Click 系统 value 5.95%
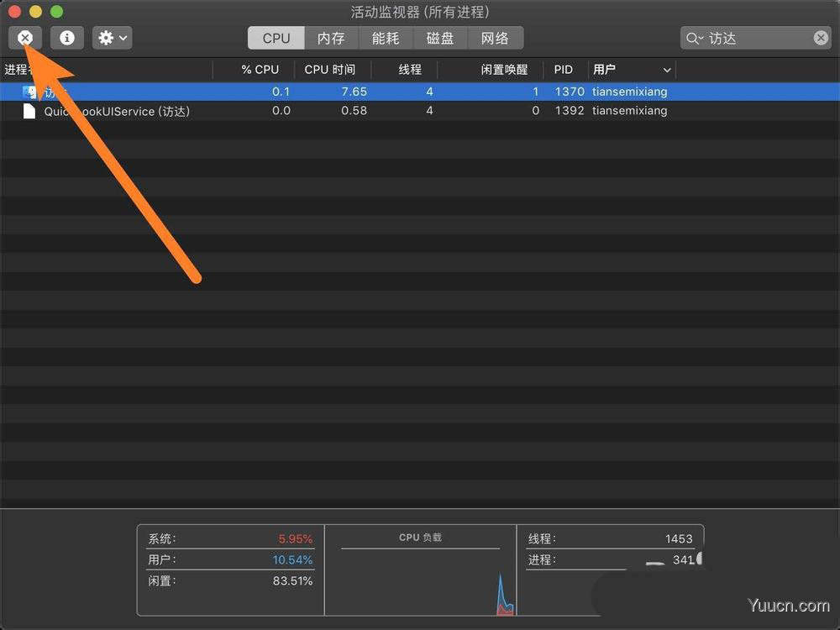Image resolution: width=840 pixels, height=630 pixels. pos(295,539)
